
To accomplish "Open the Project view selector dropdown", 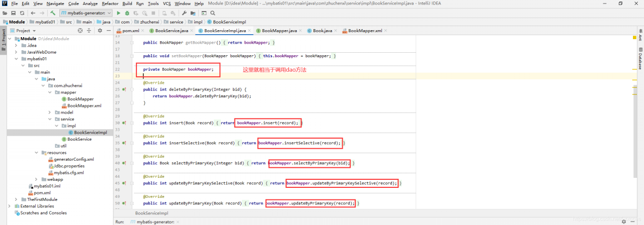I will [23, 31].
